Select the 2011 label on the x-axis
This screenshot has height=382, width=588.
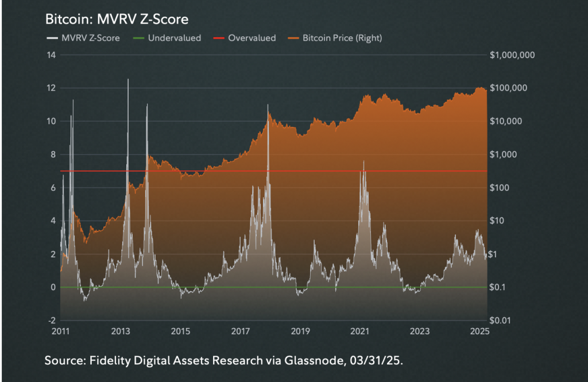click(60, 331)
